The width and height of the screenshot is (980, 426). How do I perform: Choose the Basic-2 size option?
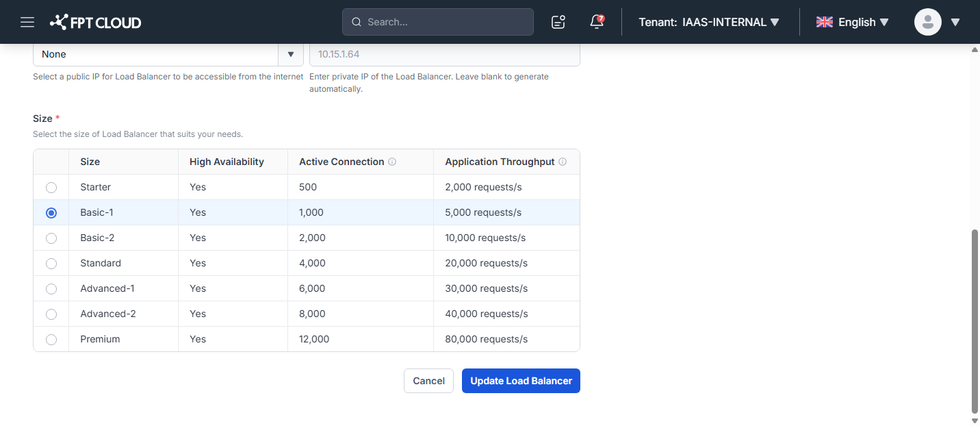click(x=51, y=238)
